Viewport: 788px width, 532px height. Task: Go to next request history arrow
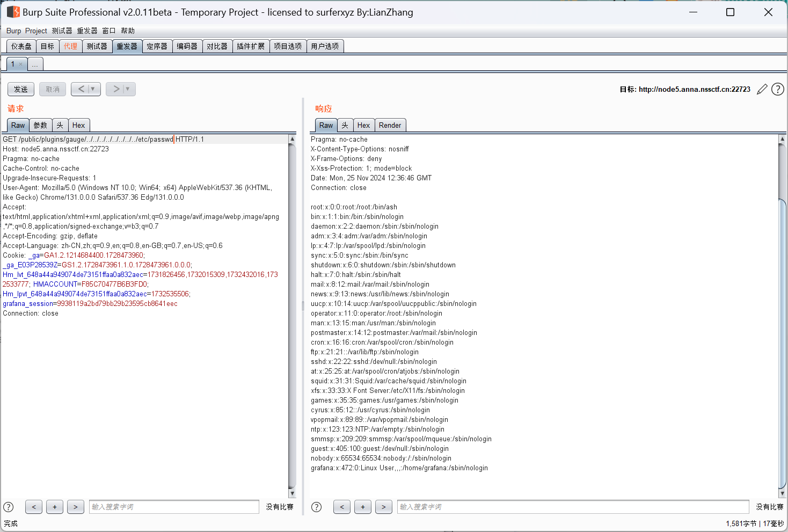point(121,89)
